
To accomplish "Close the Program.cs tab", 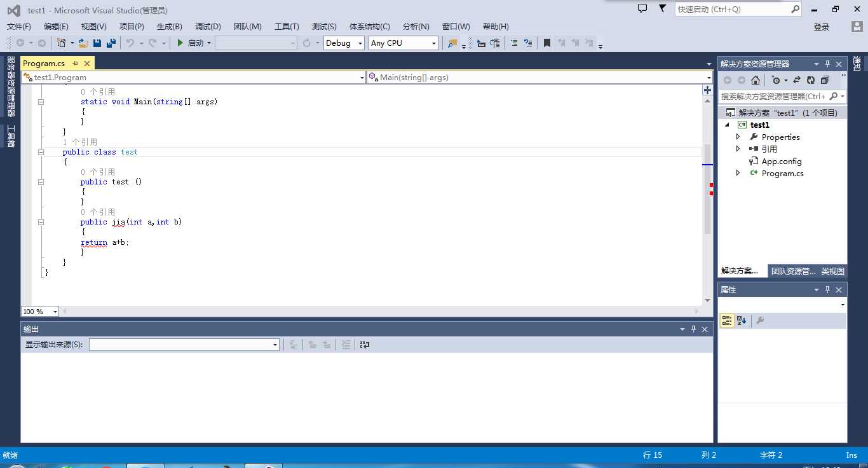I will click(x=87, y=63).
